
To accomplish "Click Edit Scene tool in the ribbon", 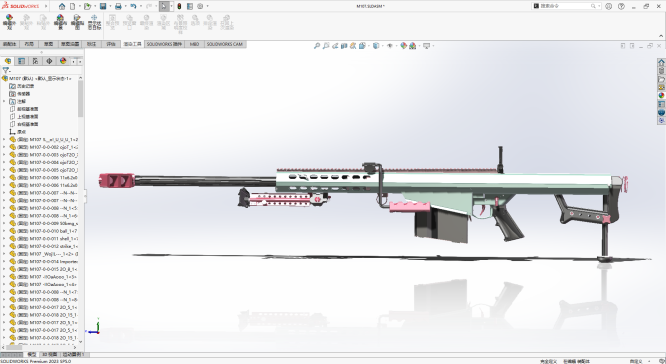I will tap(60, 22).
